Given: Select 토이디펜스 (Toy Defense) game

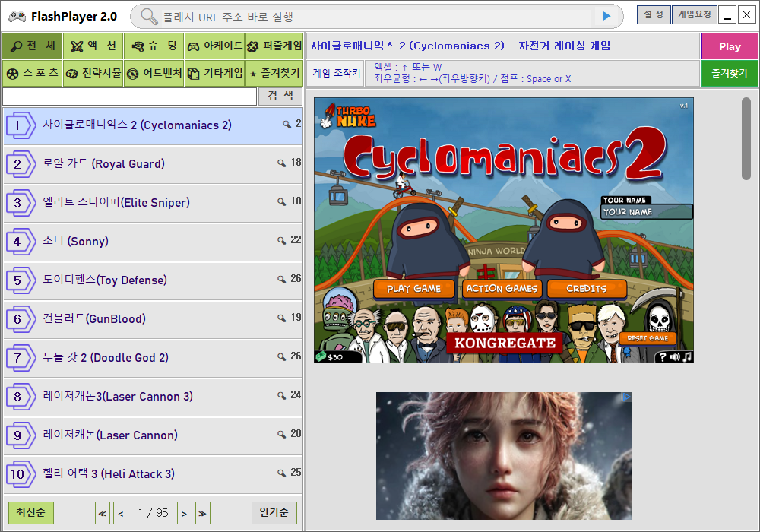Looking at the screenshot, I should (x=153, y=281).
